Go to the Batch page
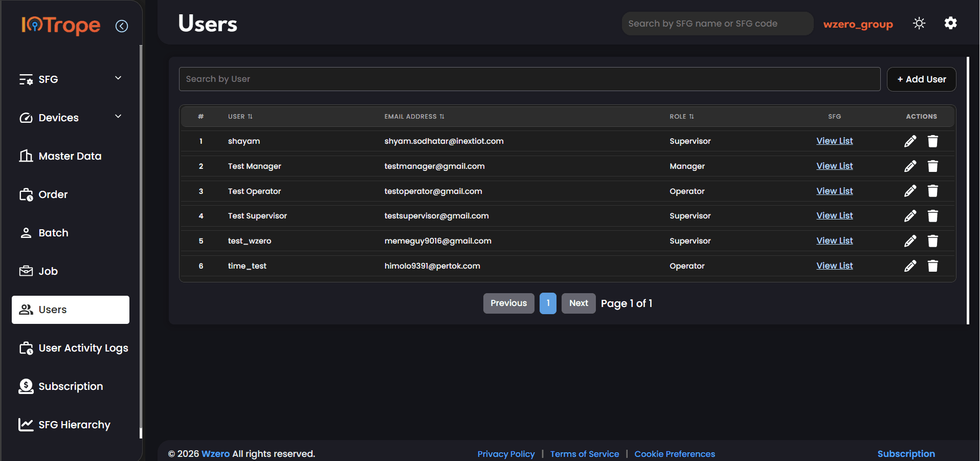This screenshot has width=980, height=461. (x=71, y=233)
